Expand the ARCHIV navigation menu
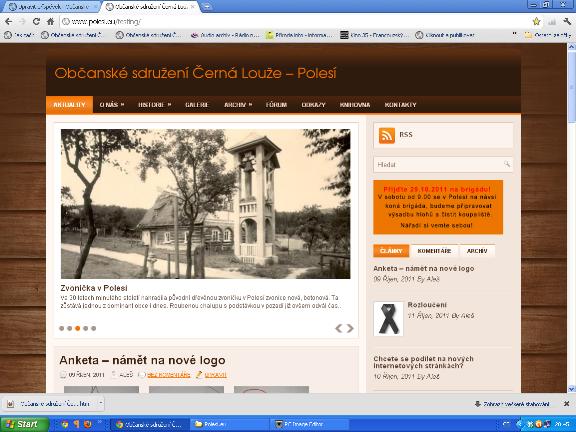This screenshot has width=576, height=432. pyautogui.click(x=238, y=105)
